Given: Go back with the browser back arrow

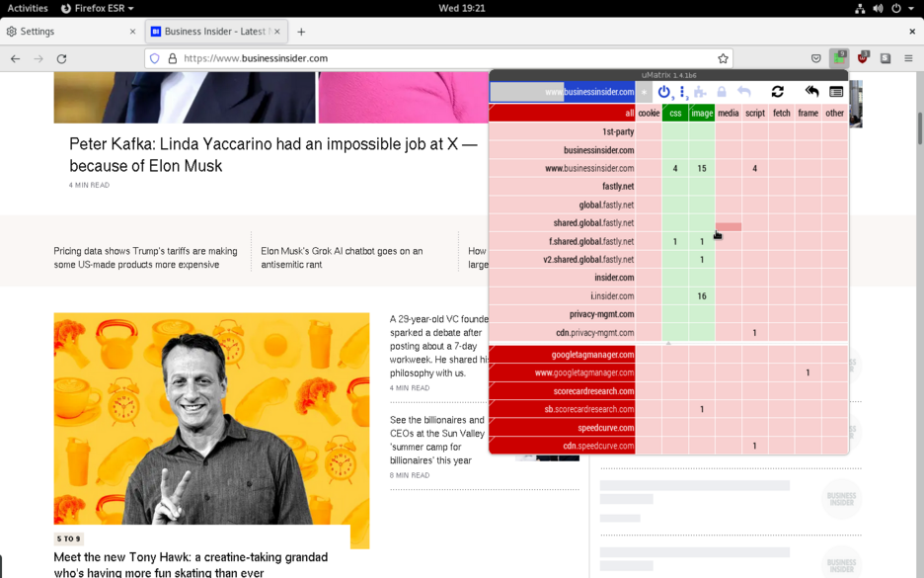Looking at the screenshot, I should tap(16, 58).
